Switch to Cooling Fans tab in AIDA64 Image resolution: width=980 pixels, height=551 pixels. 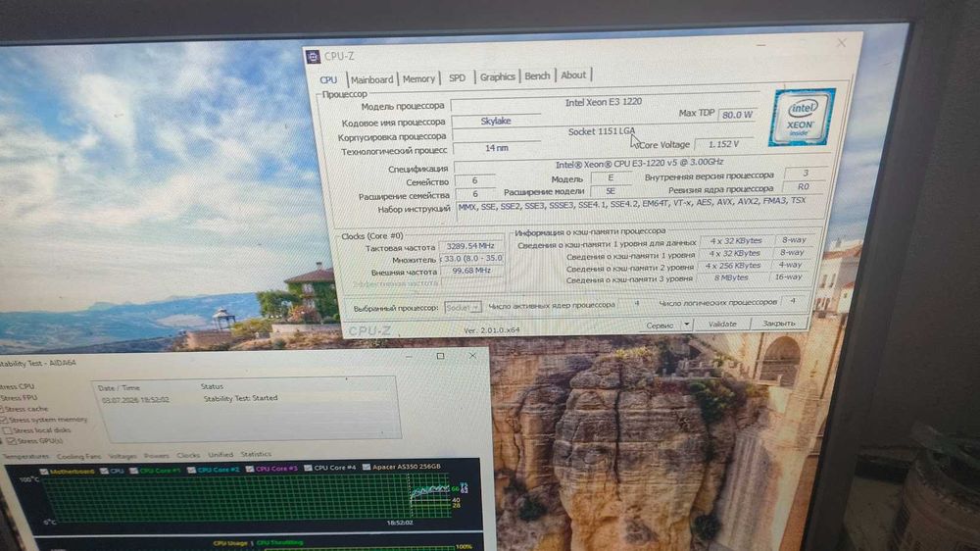pos(78,457)
